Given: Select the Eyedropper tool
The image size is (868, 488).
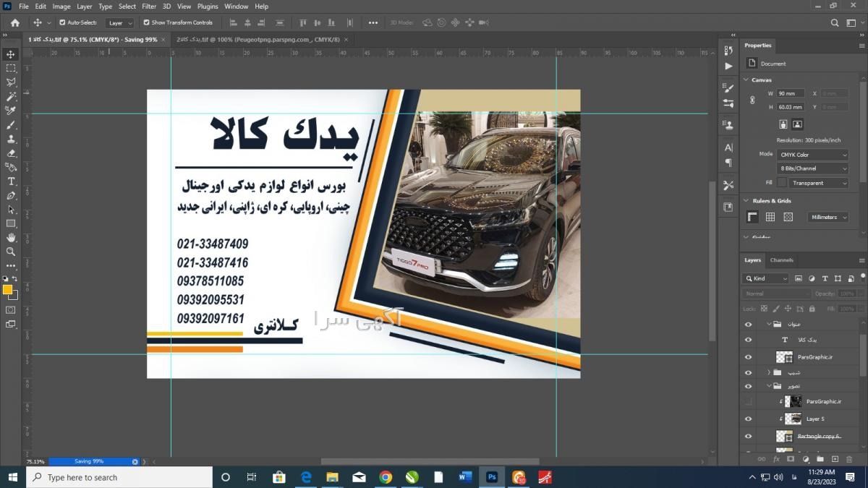Looking at the screenshot, I should point(11,111).
